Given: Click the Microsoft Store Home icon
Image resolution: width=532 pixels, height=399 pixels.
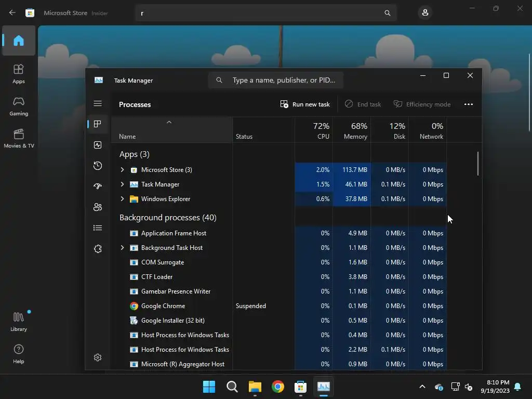Looking at the screenshot, I should (19, 41).
